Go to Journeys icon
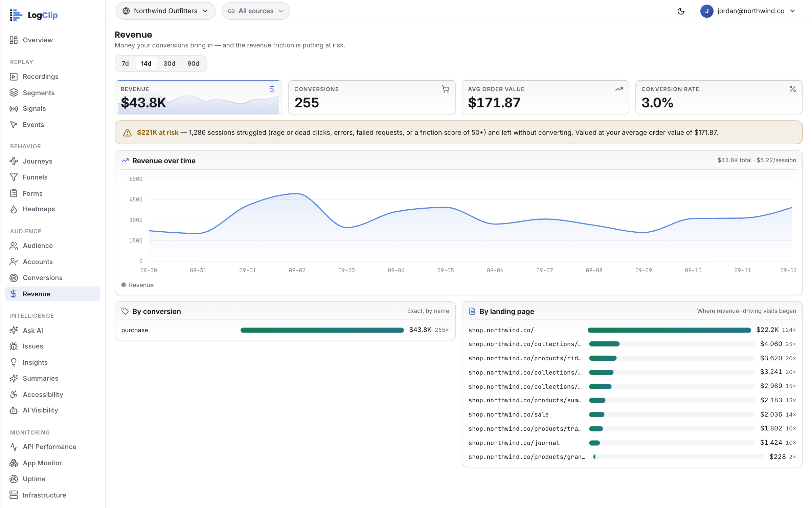Screen dimensions: 812x508 point(14,161)
